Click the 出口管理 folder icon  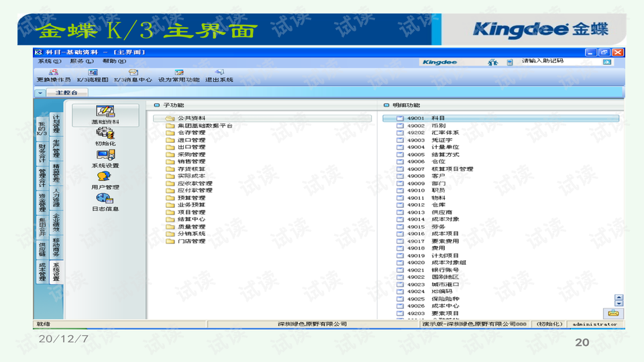pyautogui.click(x=170, y=147)
